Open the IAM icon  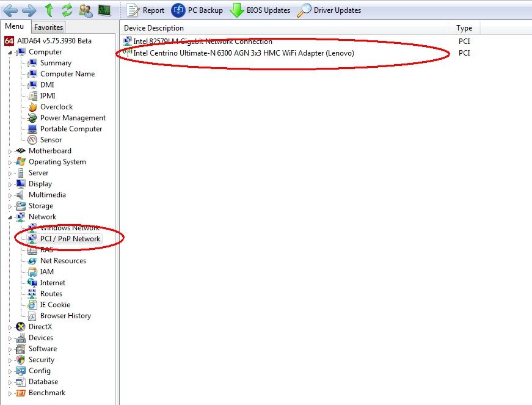coord(32,272)
